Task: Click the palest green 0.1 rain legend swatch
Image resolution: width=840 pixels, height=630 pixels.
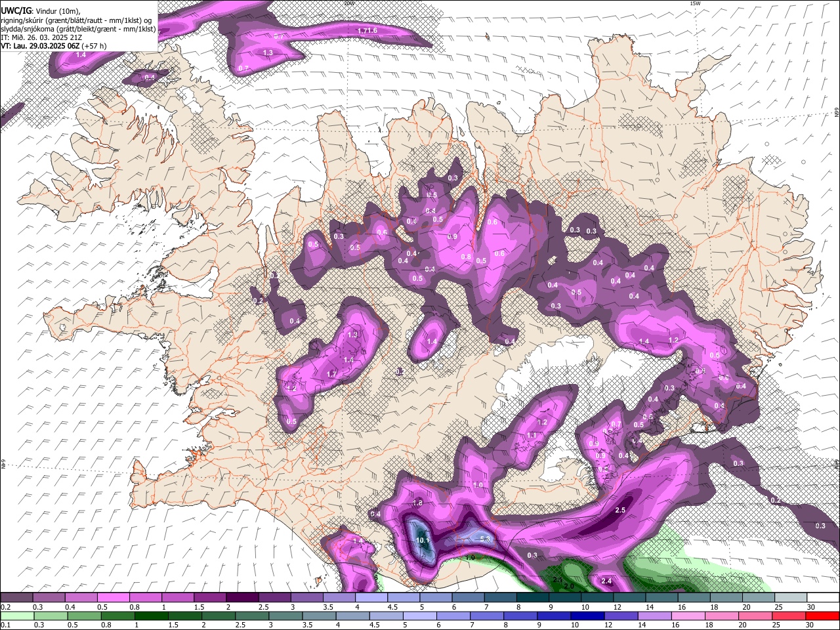Action: (17, 616)
